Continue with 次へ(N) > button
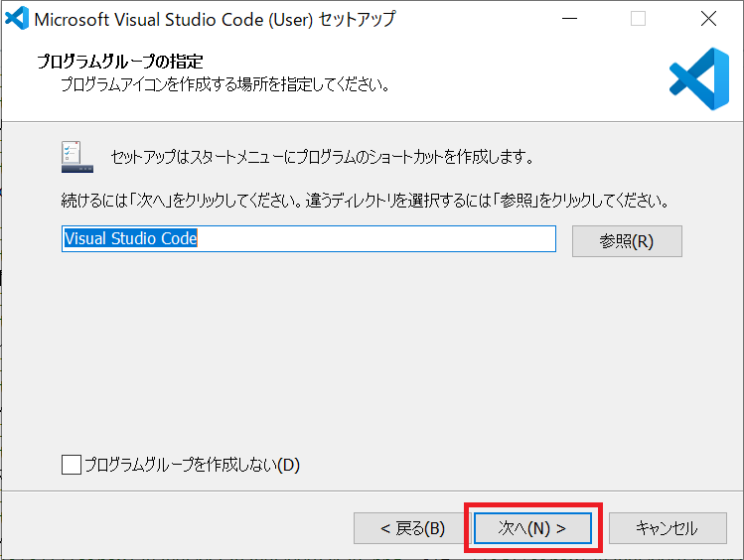 (532, 528)
